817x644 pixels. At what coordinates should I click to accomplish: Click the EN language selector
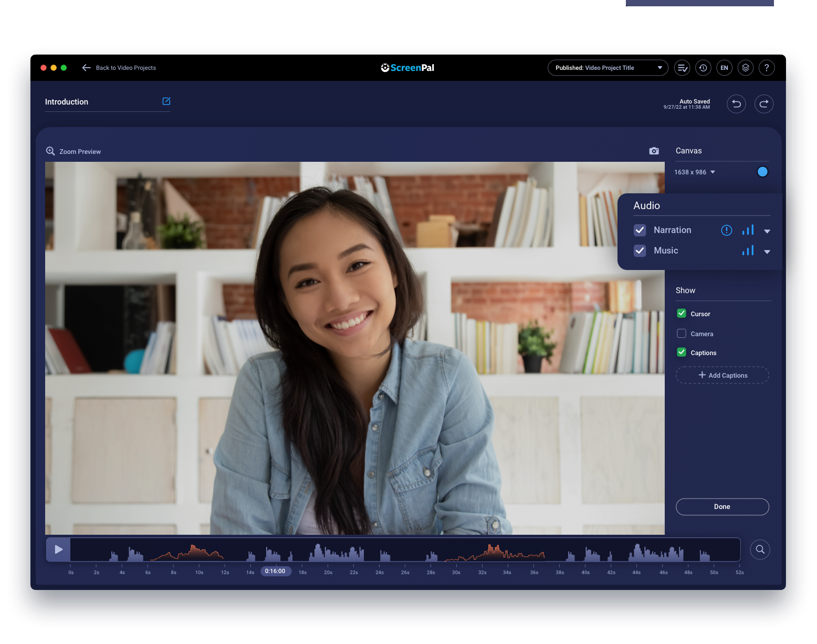tap(725, 68)
